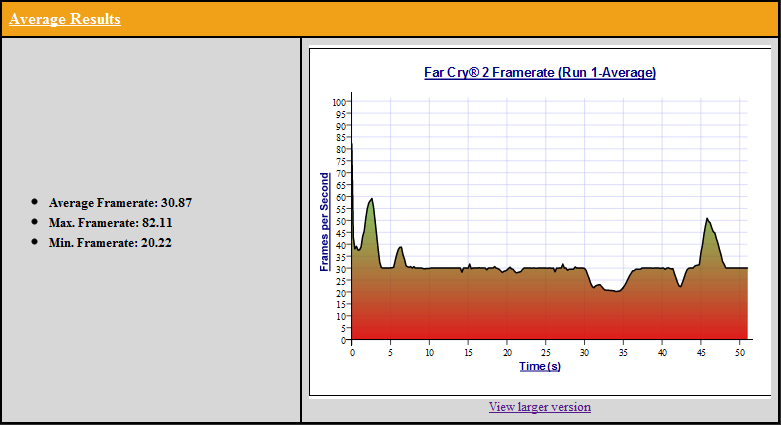Viewport: 781px width, 425px height.
Task: Select the Max. Framerate: 82.11 text
Action: point(110,222)
